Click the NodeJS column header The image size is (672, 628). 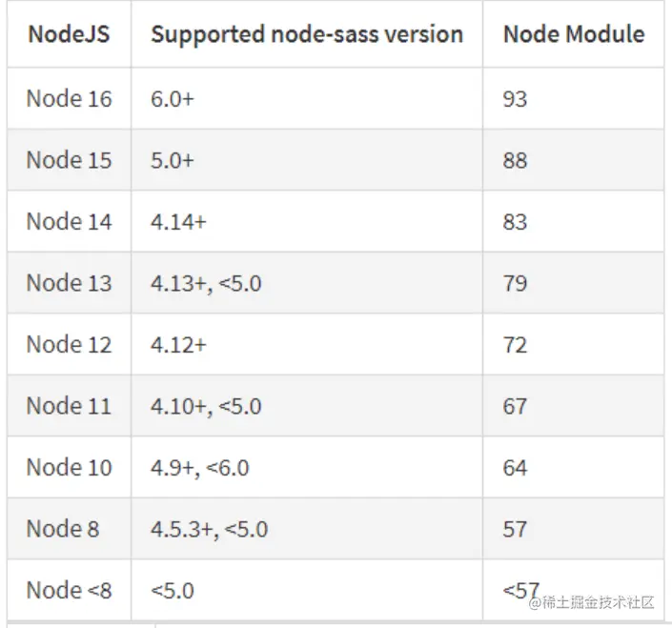[68, 35]
